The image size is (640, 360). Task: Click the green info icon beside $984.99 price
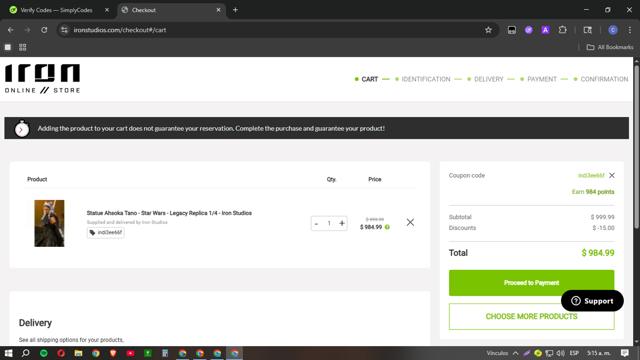pyautogui.click(x=387, y=227)
